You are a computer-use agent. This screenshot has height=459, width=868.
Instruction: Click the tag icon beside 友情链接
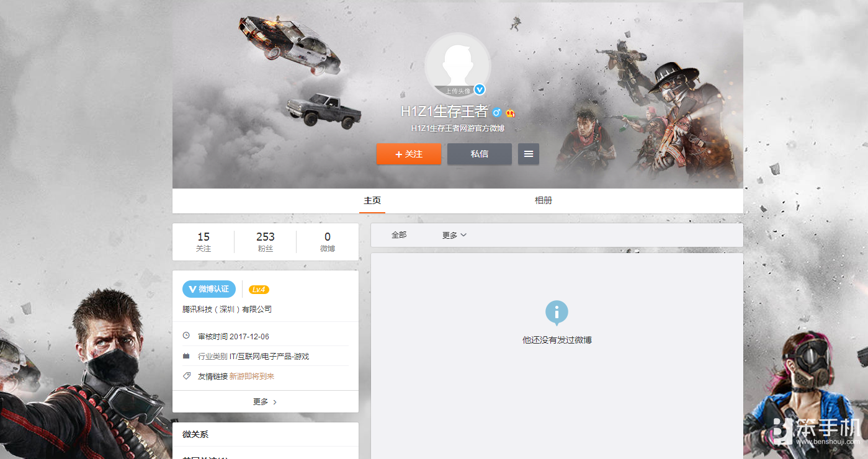point(186,376)
